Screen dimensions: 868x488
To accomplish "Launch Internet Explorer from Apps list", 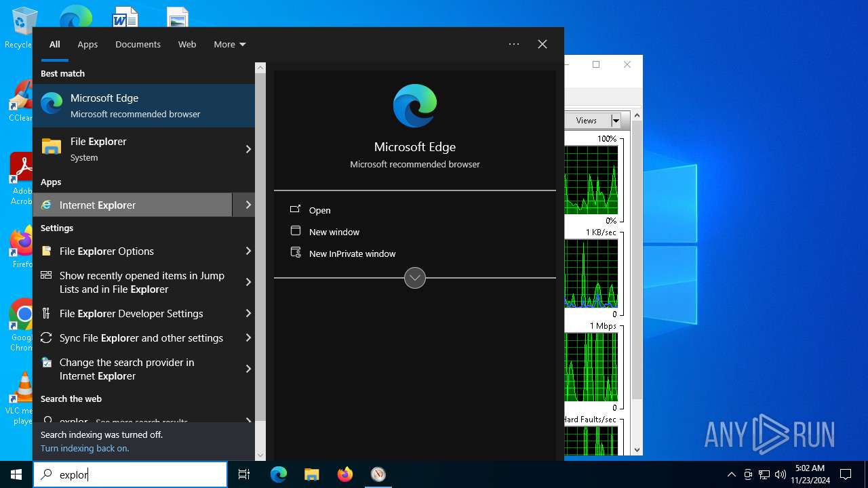I will [133, 205].
